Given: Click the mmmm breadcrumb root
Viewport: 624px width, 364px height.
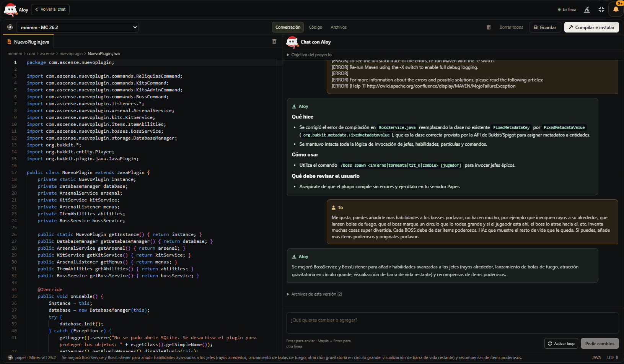Looking at the screenshot, I should 15,54.
